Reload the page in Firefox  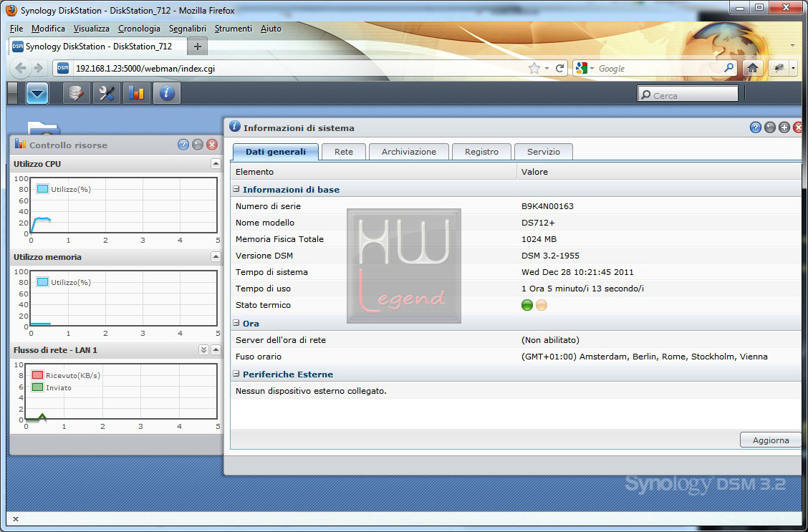pyautogui.click(x=559, y=68)
